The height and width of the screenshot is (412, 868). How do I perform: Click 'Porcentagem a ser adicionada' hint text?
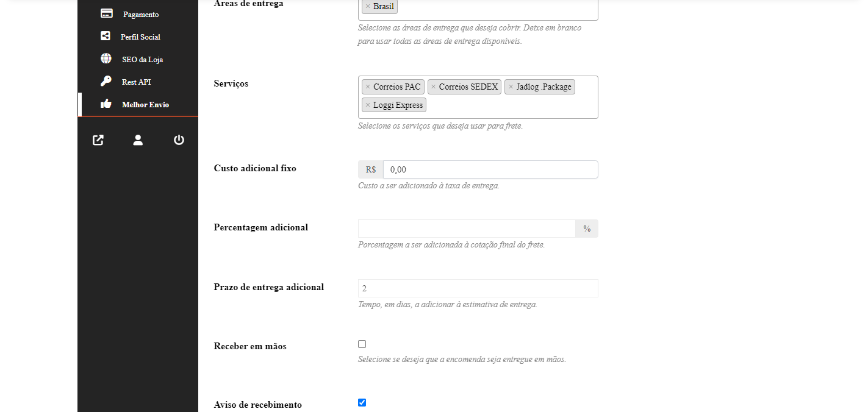pos(451,245)
